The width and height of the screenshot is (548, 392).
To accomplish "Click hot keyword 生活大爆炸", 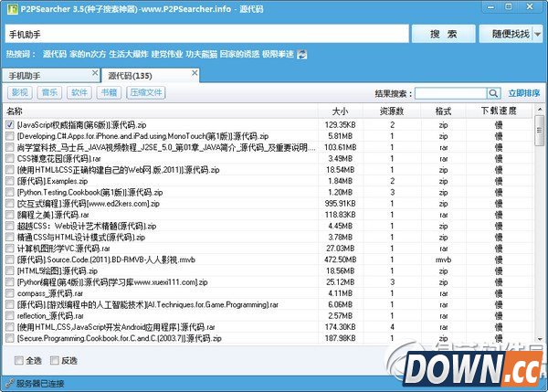I will [129, 54].
